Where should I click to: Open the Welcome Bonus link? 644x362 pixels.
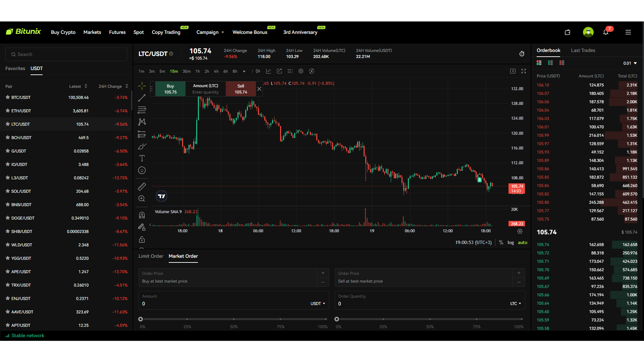[250, 32]
